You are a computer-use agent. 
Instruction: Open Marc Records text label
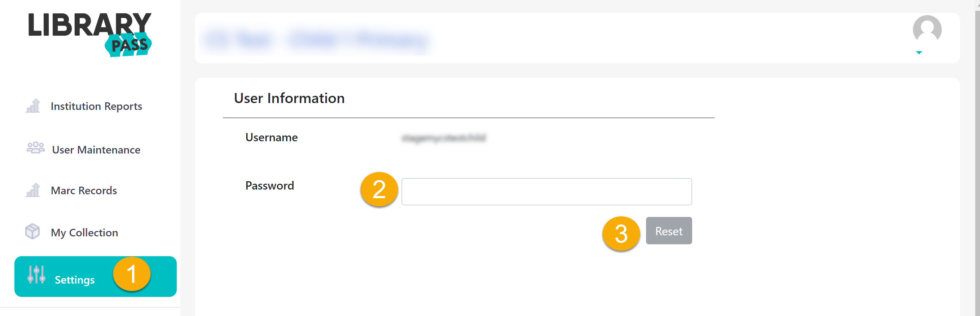[x=84, y=191]
